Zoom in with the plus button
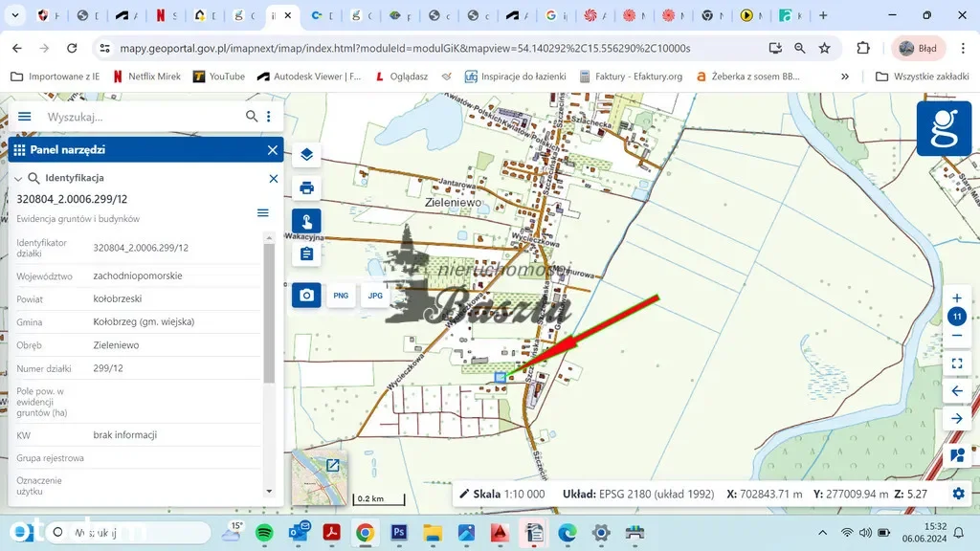The width and height of the screenshot is (980, 551). tap(957, 298)
